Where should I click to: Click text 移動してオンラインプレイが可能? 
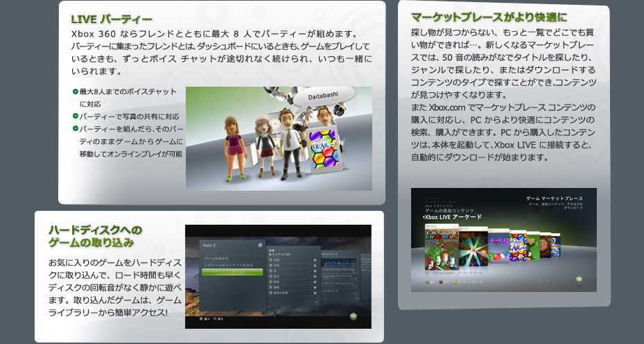(131, 154)
